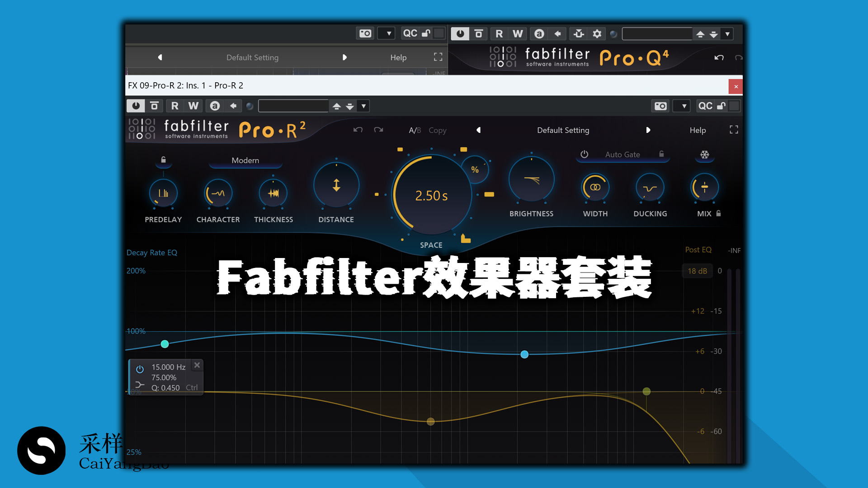The height and width of the screenshot is (488, 868).
Task: Enable Write automation in Pro-R 2 toolbar
Action: coord(193,106)
